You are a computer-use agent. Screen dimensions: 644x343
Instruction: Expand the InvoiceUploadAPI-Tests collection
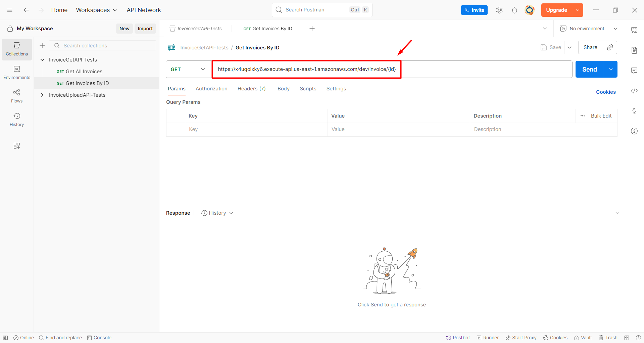tap(42, 95)
